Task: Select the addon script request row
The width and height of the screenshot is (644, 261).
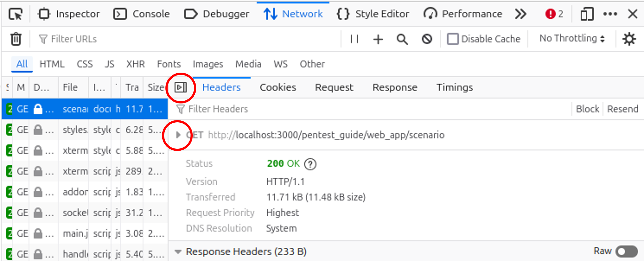Action: pos(85,192)
